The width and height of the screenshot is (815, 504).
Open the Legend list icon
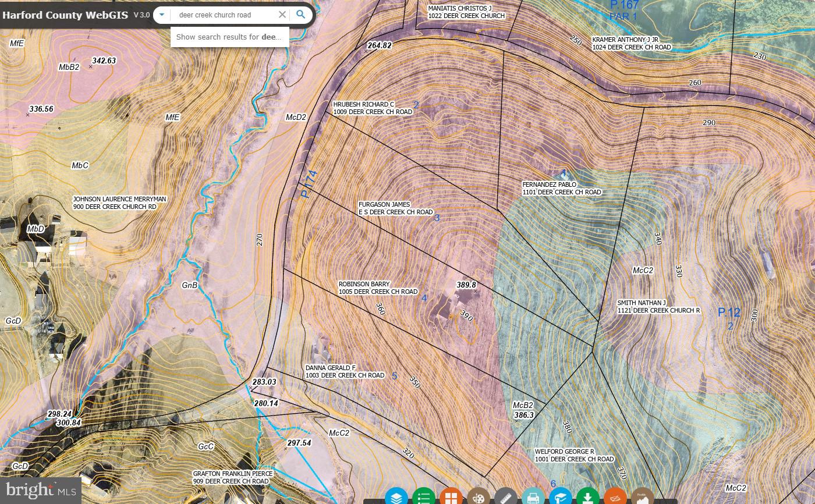(424, 498)
